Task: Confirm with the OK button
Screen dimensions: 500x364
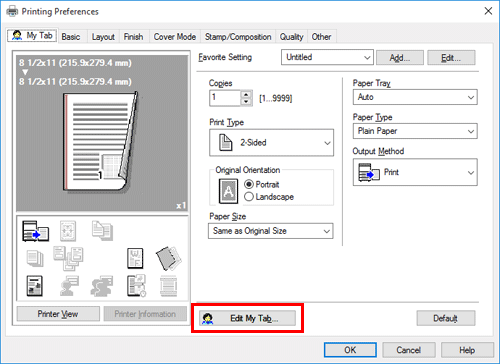Action: pos(350,350)
